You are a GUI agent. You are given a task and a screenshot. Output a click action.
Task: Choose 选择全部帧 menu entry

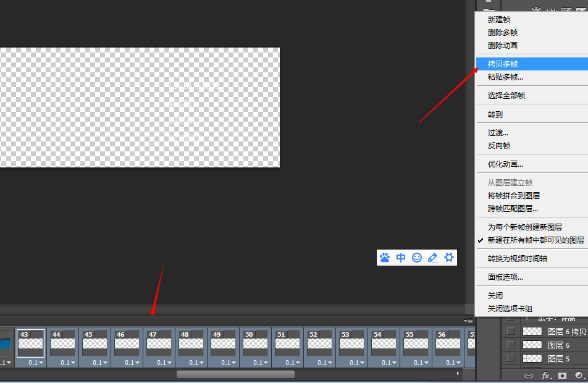532,96
